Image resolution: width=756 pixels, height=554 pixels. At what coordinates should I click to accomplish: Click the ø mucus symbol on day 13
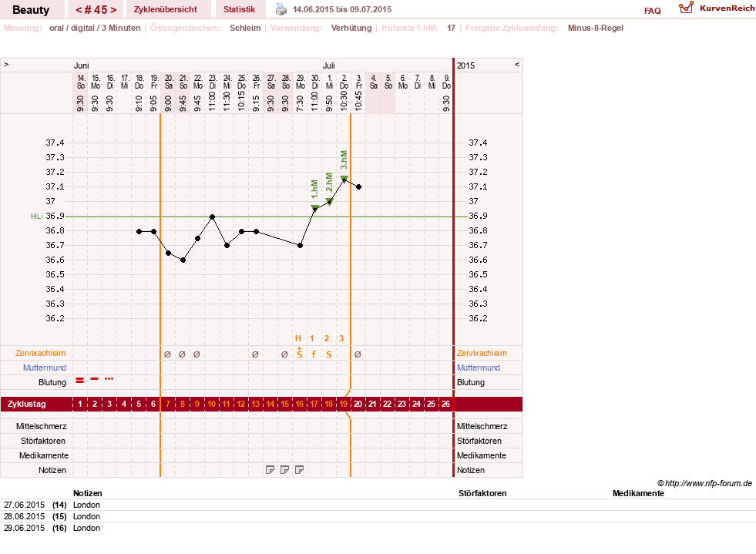pyautogui.click(x=255, y=354)
